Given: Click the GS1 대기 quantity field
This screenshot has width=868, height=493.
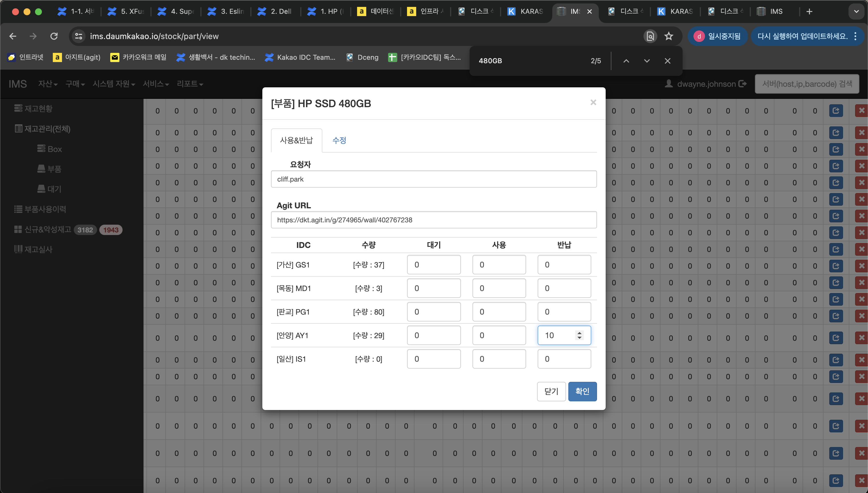Looking at the screenshot, I should click(x=434, y=265).
